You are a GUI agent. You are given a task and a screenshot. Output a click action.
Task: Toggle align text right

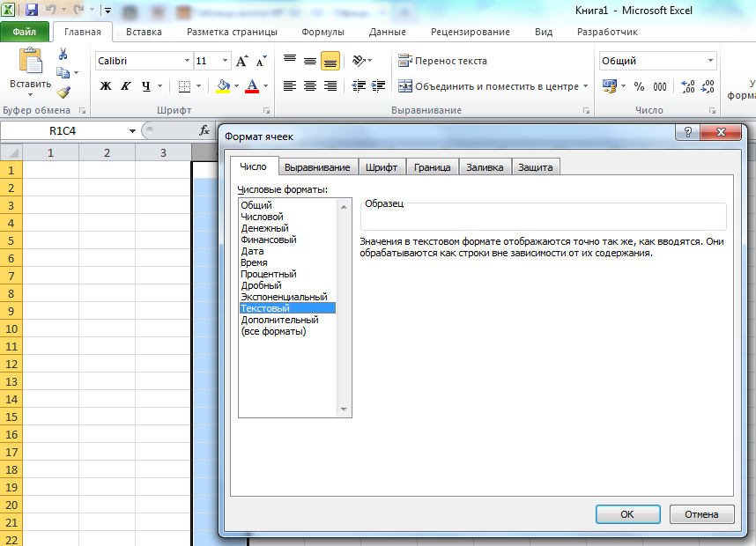point(330,86)
